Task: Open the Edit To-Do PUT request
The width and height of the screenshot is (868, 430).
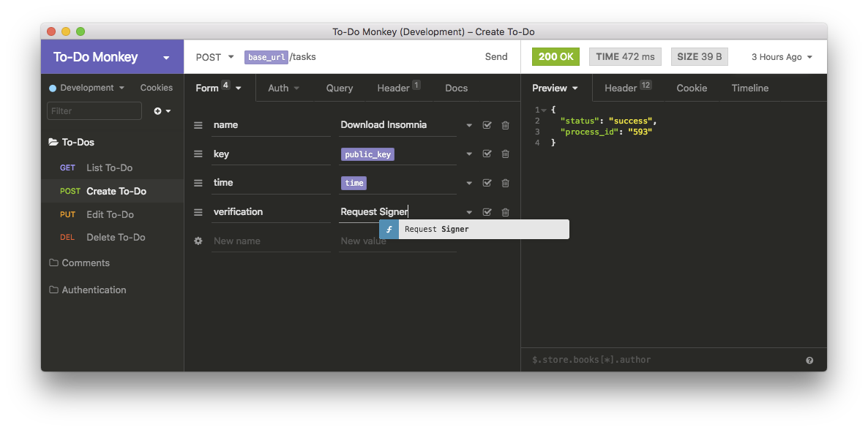Action: click(113, 214)
